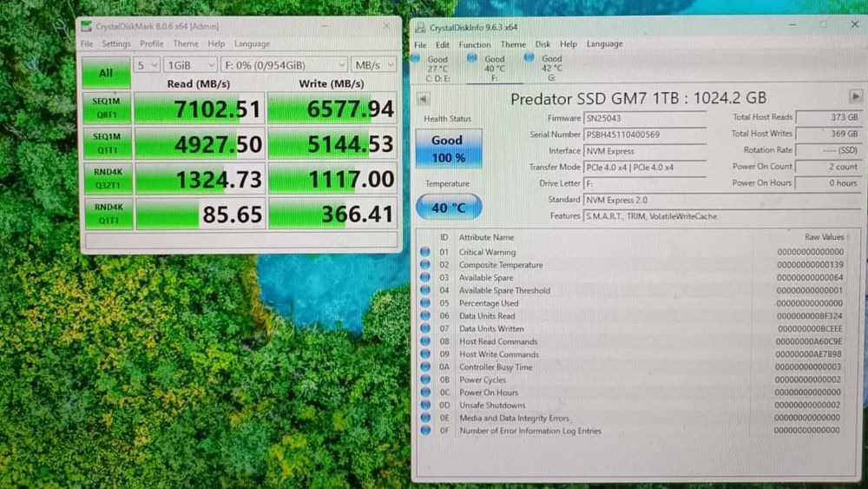Open CrystalDiskInfo Disk menu
The image size is (868, 489).
(542, 44)
